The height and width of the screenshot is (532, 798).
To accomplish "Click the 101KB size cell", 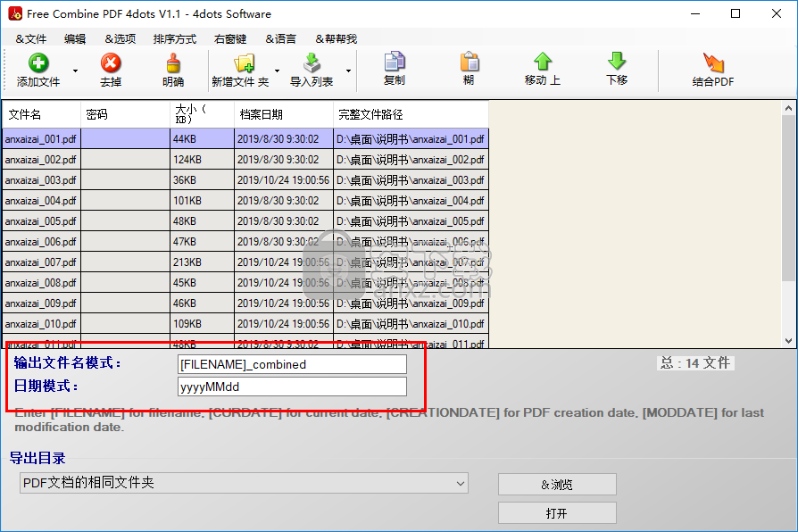I will pos(202,201).
